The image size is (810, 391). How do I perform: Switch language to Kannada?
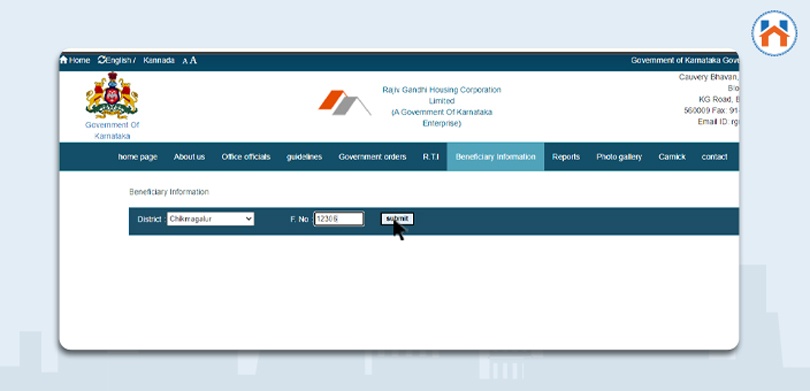(x=159, y=60)
